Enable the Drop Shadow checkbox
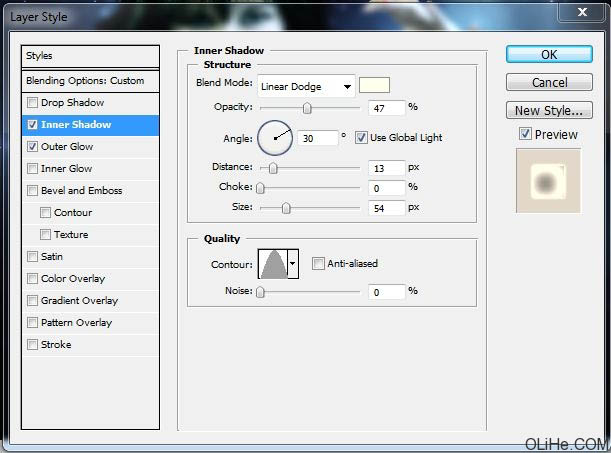Screen dimensions: 611x453 tap(34, 103)
